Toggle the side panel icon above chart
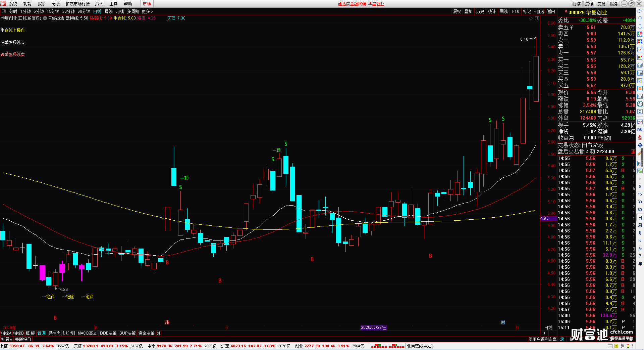The height and width of the screenshot is (350, 644). [537, 18]
